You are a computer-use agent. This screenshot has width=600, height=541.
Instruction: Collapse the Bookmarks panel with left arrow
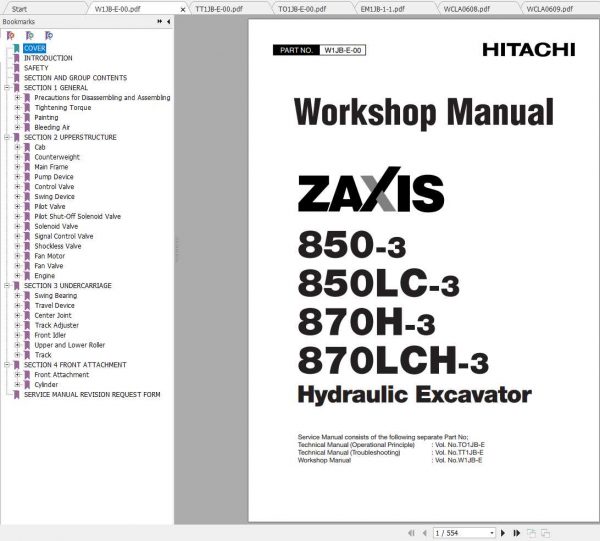pos(168,21)
